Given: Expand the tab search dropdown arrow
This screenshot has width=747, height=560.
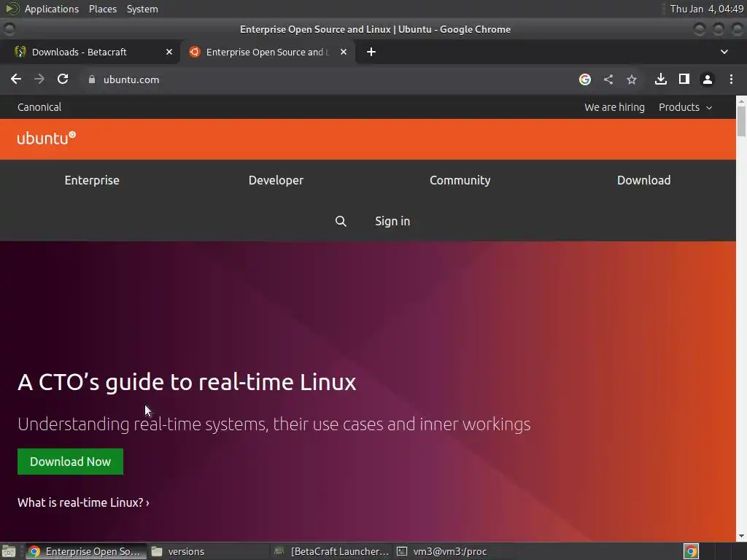Looking at the screenshot, I should 724,52.
